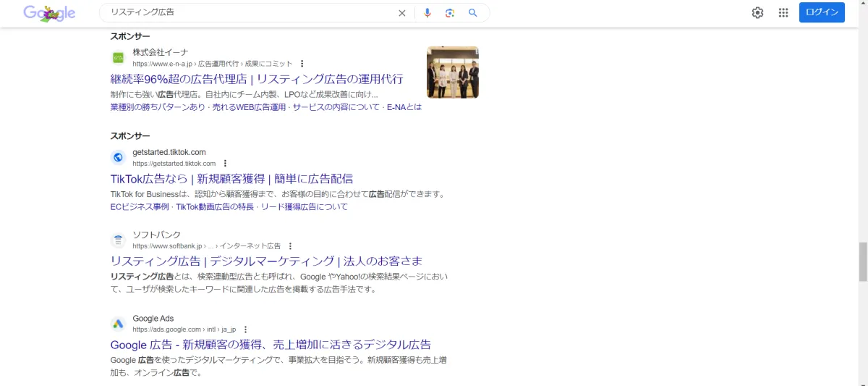Open the three-dot menu for ソフトバンク result
The image size is (868, 386).
[x=290, y=246]
